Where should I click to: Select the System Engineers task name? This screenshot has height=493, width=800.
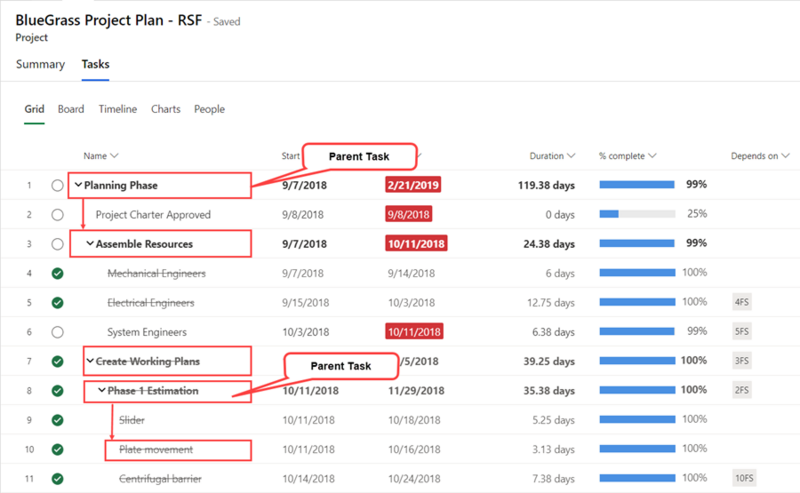click(147, 332)
